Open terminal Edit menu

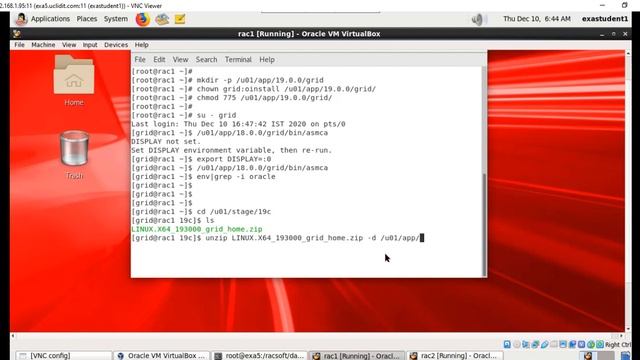coord(159,60)
